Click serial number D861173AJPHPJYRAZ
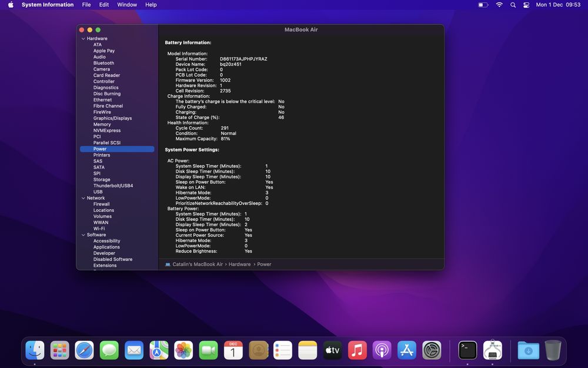Image resolution: width=588 pixels, height=368 pixels. pos(243,59)
